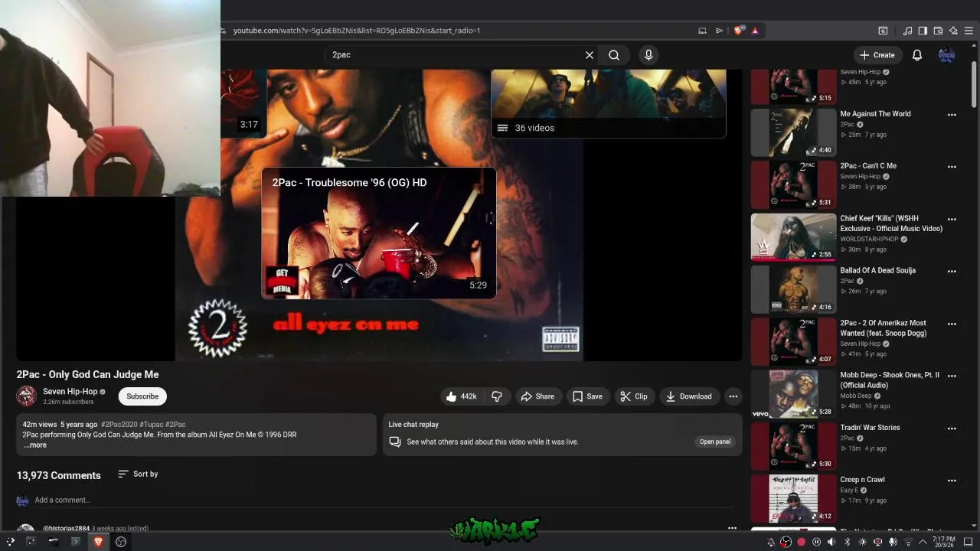Open options menu for Tradin' War Stories
980x551 pixels.
[952, 429]
